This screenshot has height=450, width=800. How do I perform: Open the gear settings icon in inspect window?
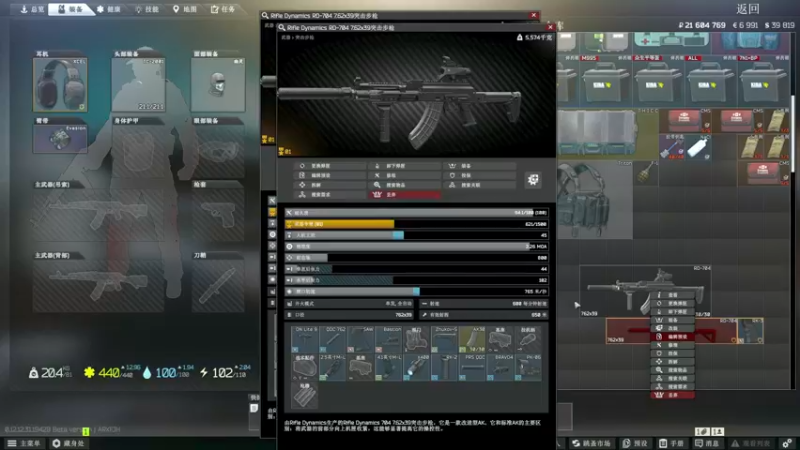click(533, 180)
